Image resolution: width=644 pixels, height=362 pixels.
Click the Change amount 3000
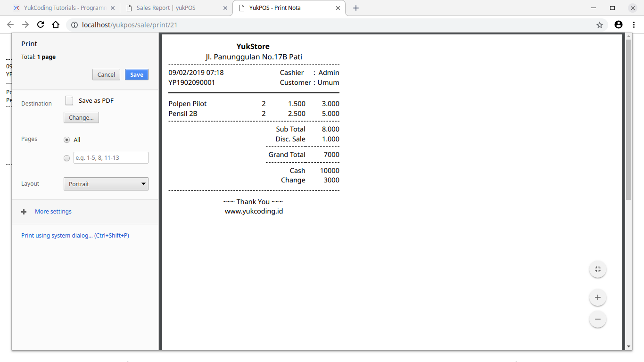point(331,180)
